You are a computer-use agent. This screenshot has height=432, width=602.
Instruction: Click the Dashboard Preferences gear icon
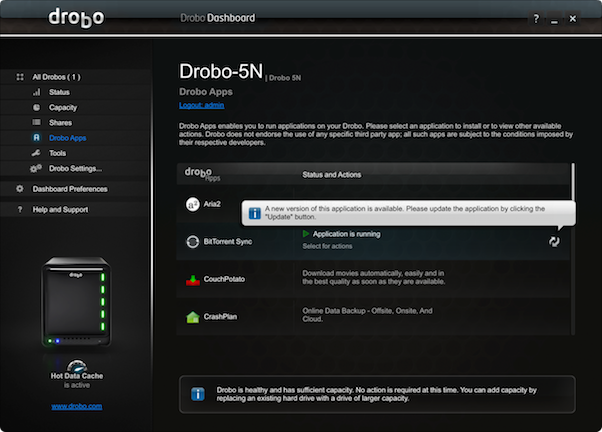[x=20, y=189]
